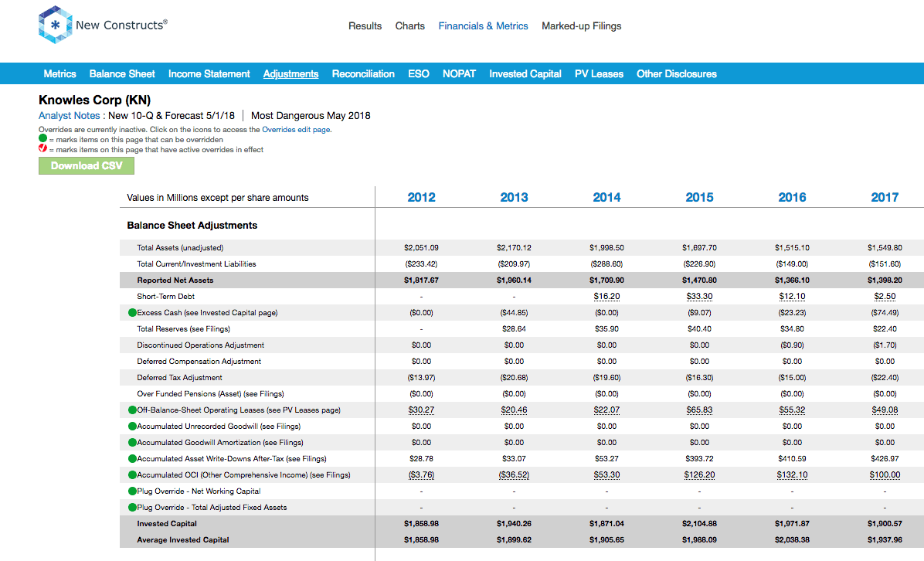Switch to the Balance Sheet tab

coord(122,73)
